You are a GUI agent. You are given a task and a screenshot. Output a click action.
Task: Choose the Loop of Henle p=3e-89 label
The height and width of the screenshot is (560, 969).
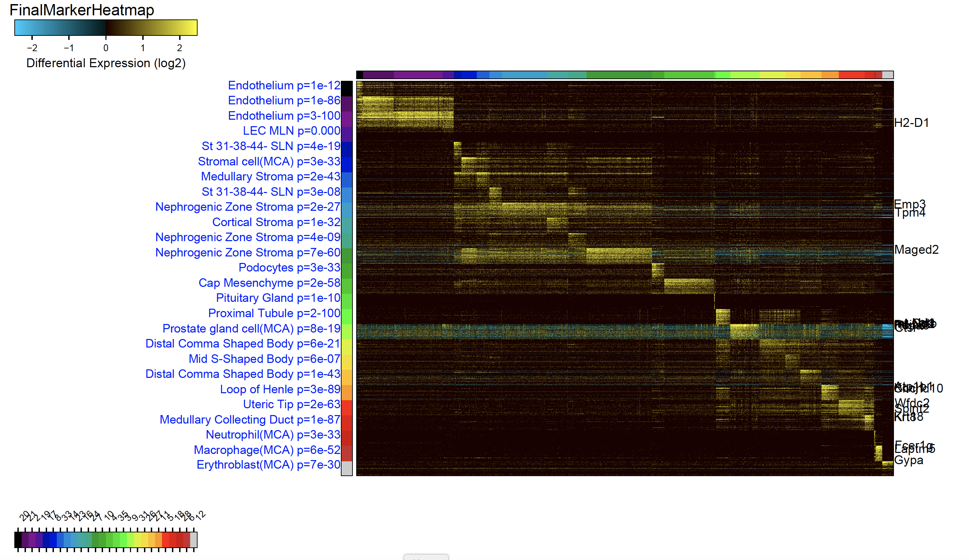(280, 389)
